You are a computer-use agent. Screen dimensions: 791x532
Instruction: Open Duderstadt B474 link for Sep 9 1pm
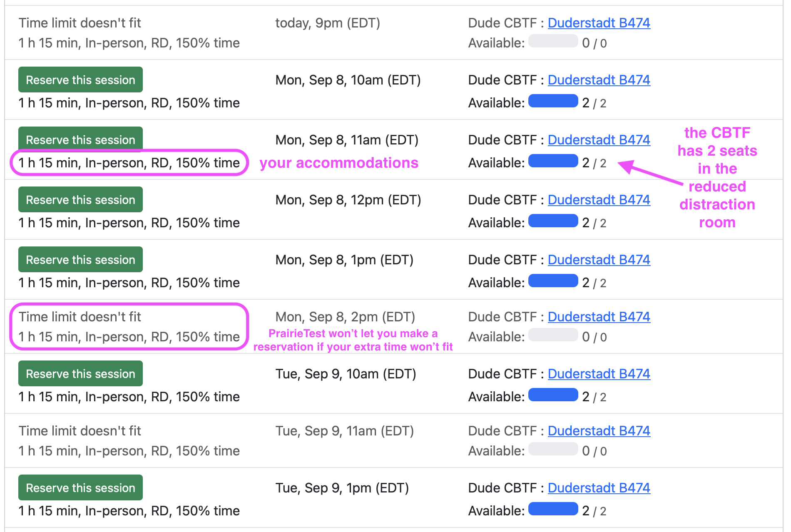pyautogui.click(x=599, y=488)
